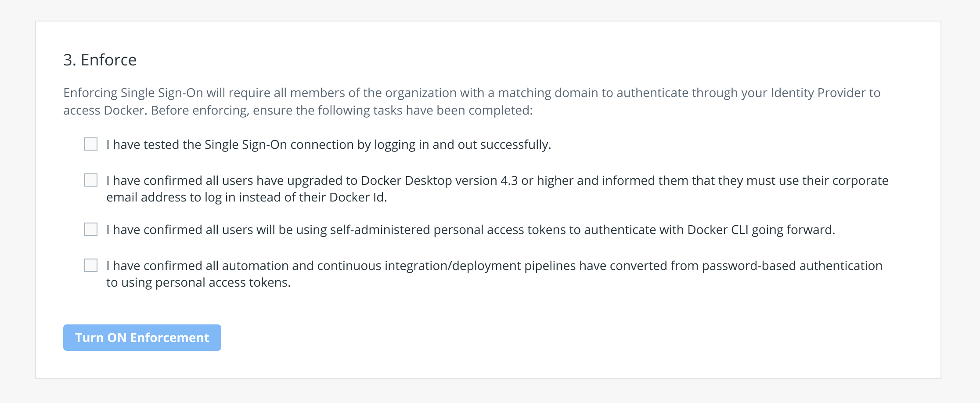This screenshot has width=980, height=403.
Task: Click the words 'logging in and out successfully'
Action: (x=462, y=144)
